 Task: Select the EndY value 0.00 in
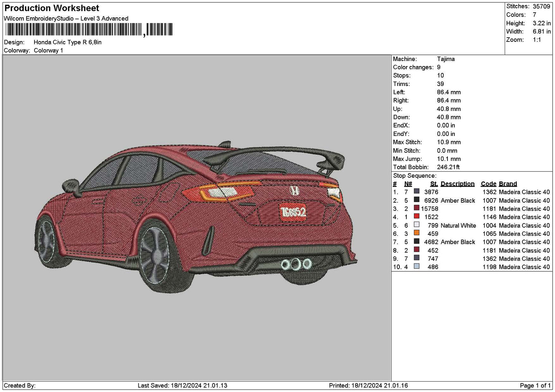(446, 134)
